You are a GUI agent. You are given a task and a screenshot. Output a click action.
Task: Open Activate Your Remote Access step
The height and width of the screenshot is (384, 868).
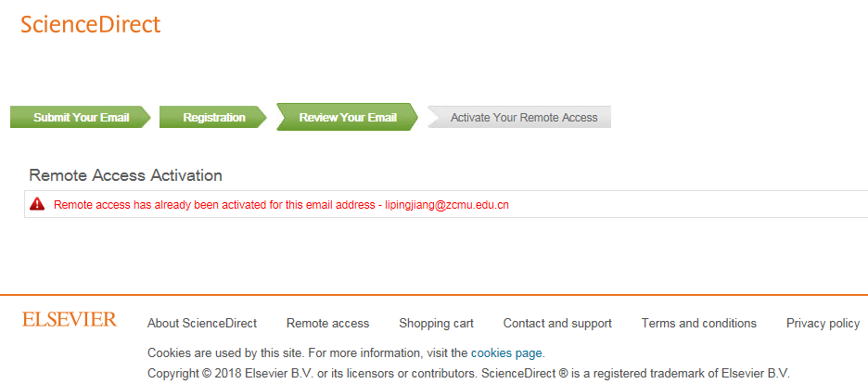tap(523, 118)
